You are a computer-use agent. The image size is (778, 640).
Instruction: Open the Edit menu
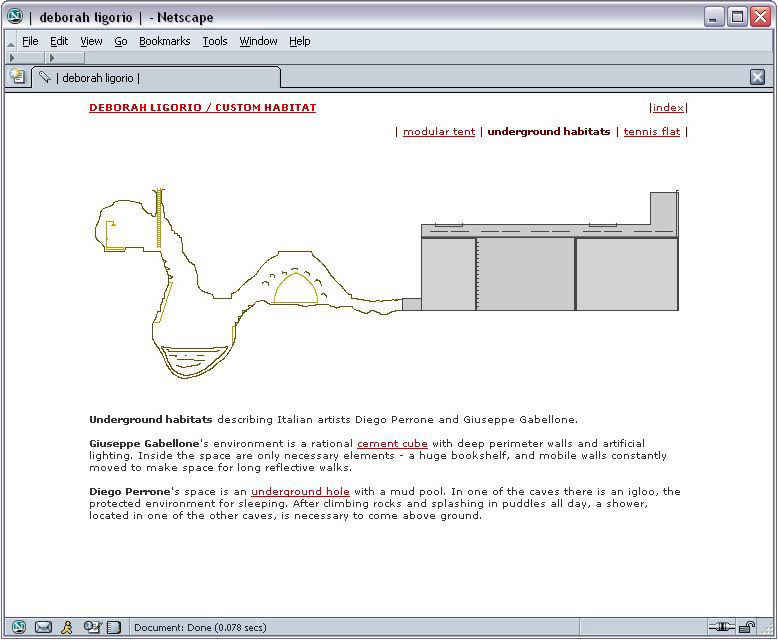pyautogui.click(x=59, y=41)
